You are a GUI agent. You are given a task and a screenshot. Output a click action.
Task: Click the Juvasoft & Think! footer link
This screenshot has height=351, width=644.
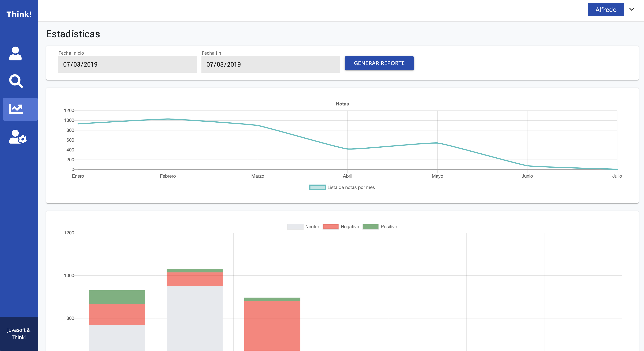pos(19,333)
